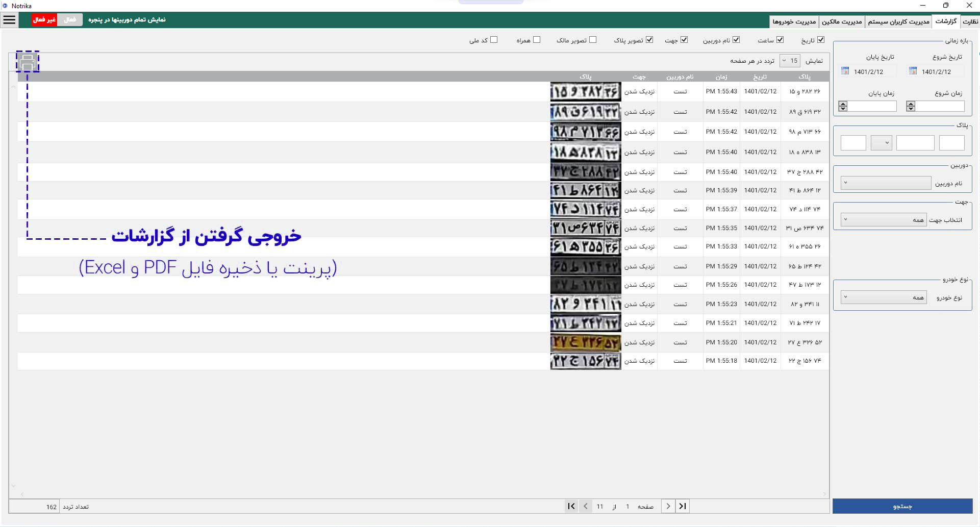The width and height of the screenshot is (980, 527).
Task: Click the زمان پایان time input
Action: [x=872, y=106]
